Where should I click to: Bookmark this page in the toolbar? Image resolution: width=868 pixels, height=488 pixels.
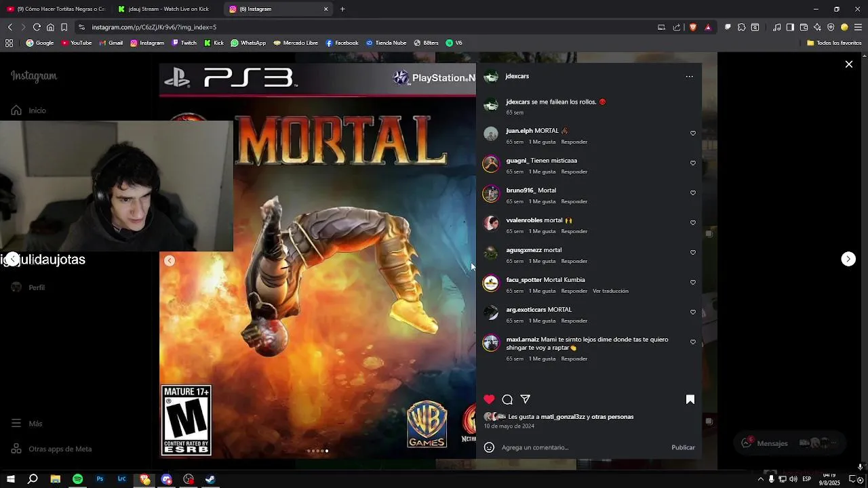[64, 27]
